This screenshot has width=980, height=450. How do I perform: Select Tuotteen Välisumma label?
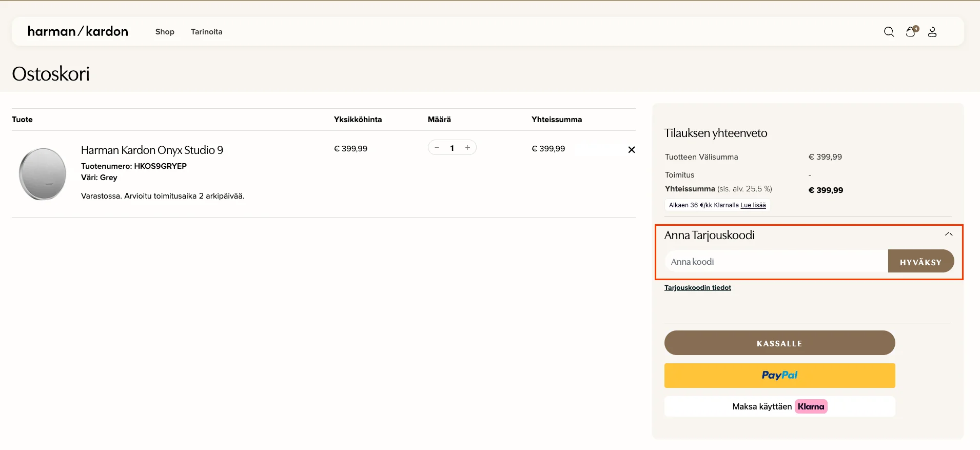pyautogui.click(x=701, y=157)
